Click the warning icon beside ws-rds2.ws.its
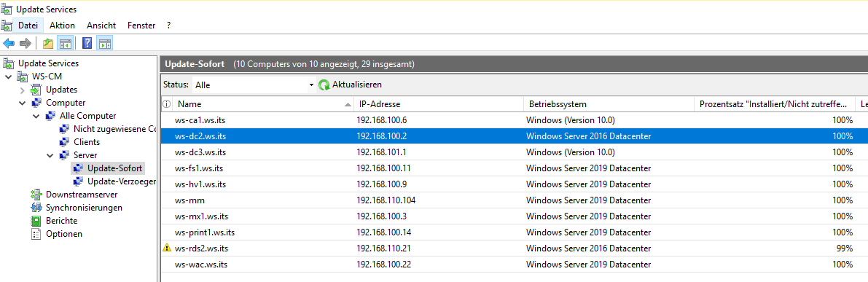 (167, 248)
